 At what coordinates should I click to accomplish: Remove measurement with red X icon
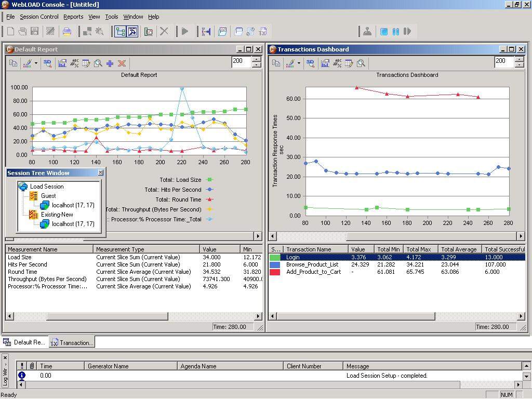point(122,63)
